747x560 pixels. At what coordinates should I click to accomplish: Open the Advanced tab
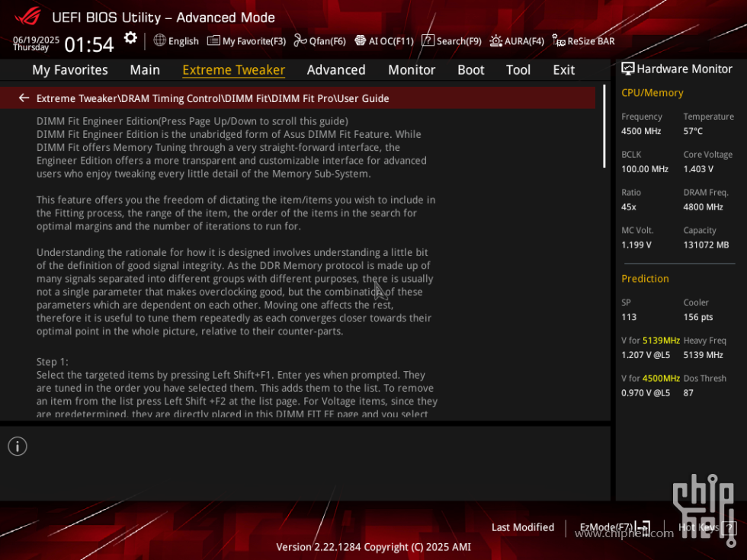coord(336,70)
